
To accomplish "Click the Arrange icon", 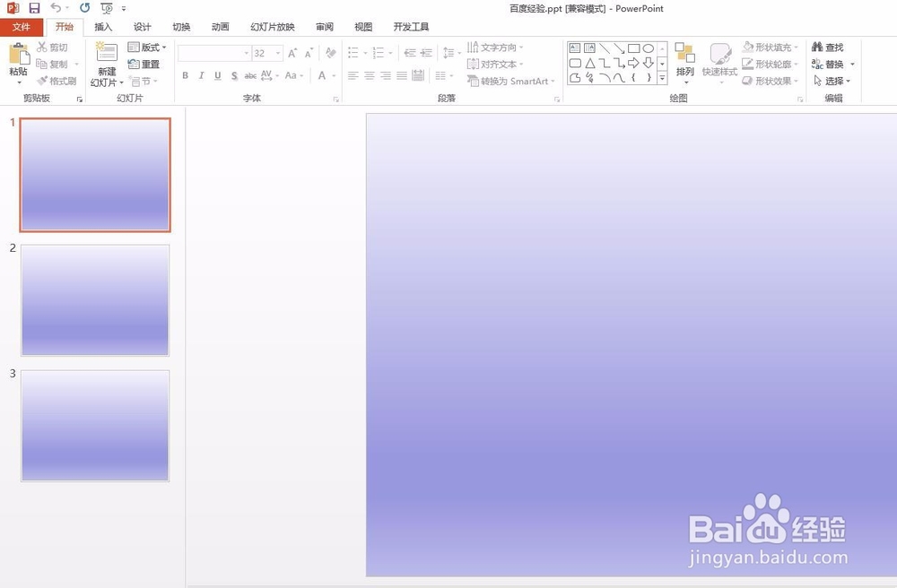I will (x=684, y=53).
